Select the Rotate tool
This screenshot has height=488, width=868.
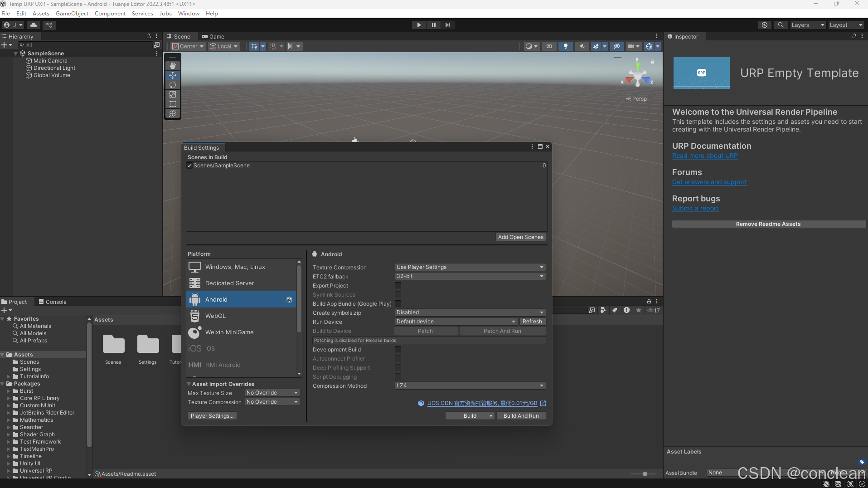173,85
